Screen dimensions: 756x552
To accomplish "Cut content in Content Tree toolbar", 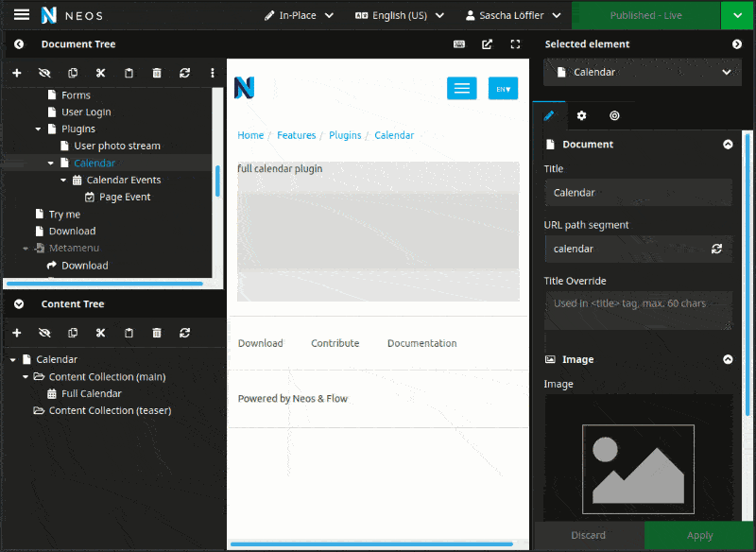I will pos(100,333).
